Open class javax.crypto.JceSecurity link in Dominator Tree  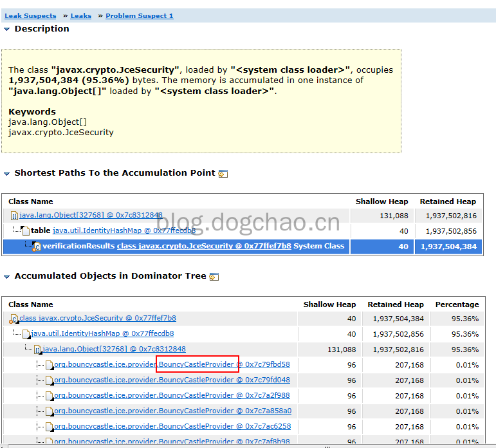[x=98, y=318]
